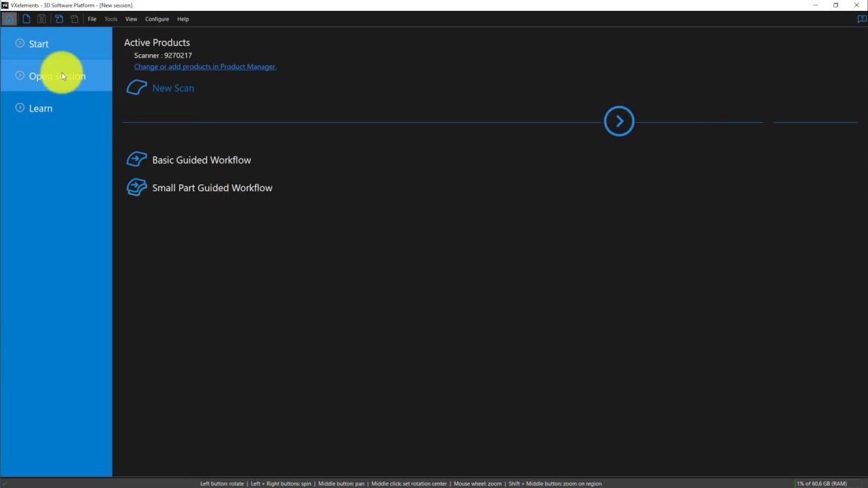The height and width of the screenshot is (488, 868).
Task: Open the View menu
Action: coord(131,19)
